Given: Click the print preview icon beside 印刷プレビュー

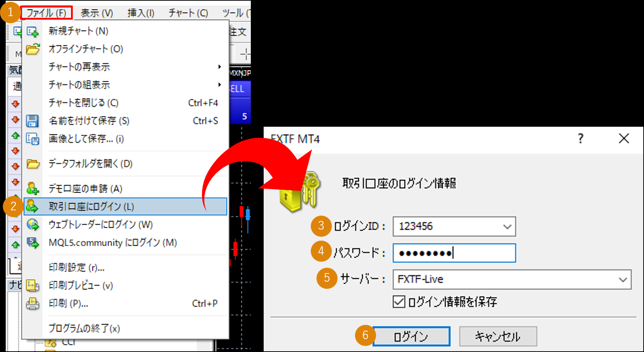Looking at the screenshot, I should (x=32, y=286).
